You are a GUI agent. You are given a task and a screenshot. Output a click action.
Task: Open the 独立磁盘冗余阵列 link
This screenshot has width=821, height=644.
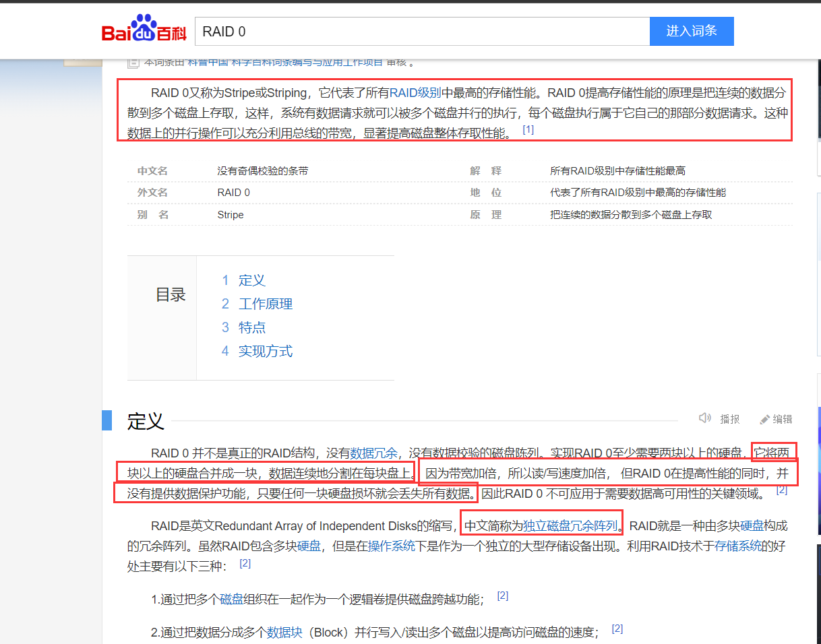[x=570, y=525]
